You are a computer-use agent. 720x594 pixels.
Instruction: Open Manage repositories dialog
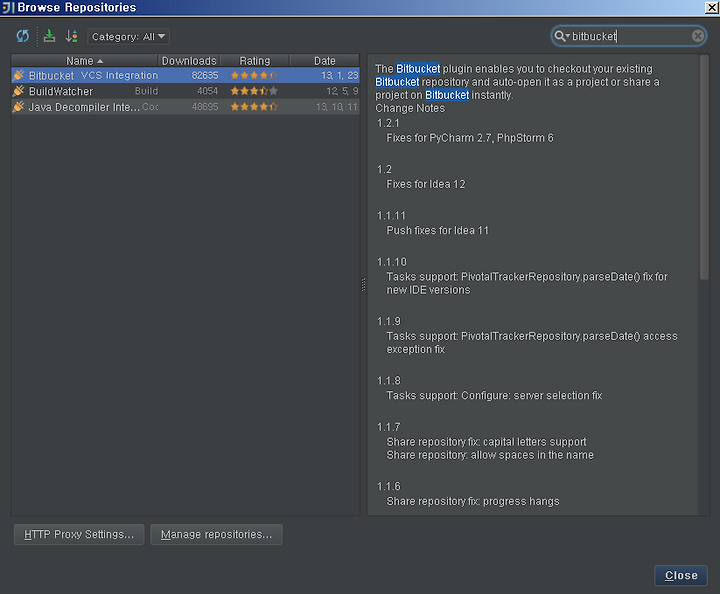(x=216, y=534)
